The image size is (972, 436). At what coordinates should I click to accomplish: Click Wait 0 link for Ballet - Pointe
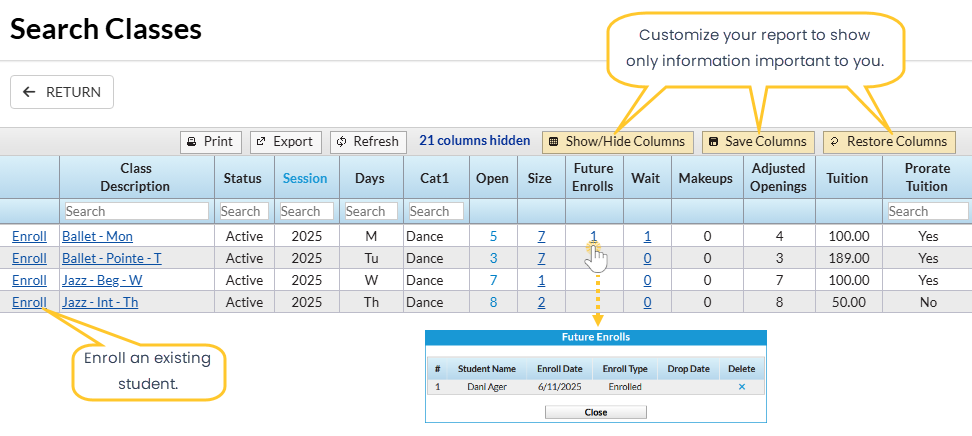647,258
